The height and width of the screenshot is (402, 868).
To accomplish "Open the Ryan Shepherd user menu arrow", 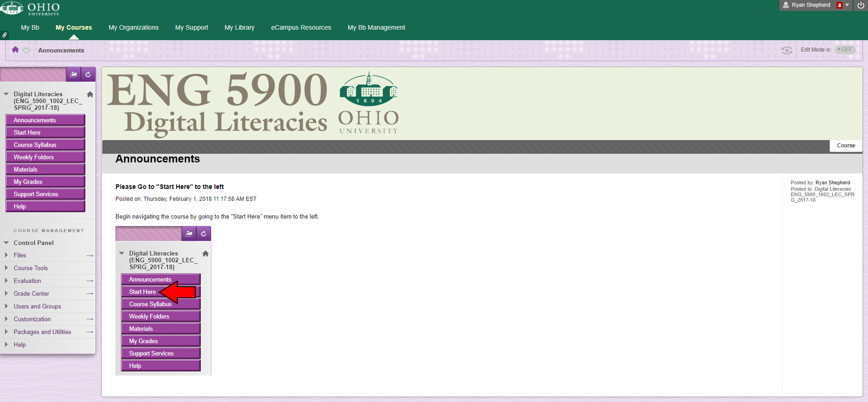I will 847,5.
